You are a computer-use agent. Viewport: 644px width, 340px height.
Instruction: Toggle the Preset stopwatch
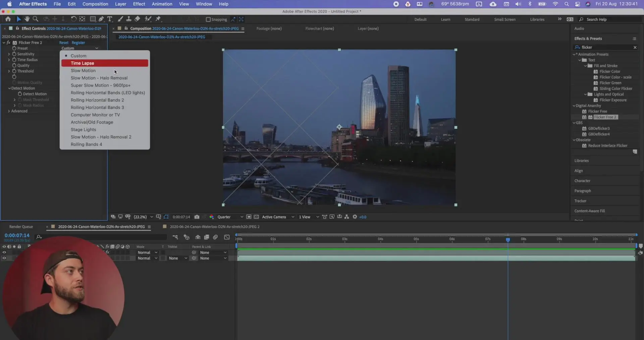(14, 48)
